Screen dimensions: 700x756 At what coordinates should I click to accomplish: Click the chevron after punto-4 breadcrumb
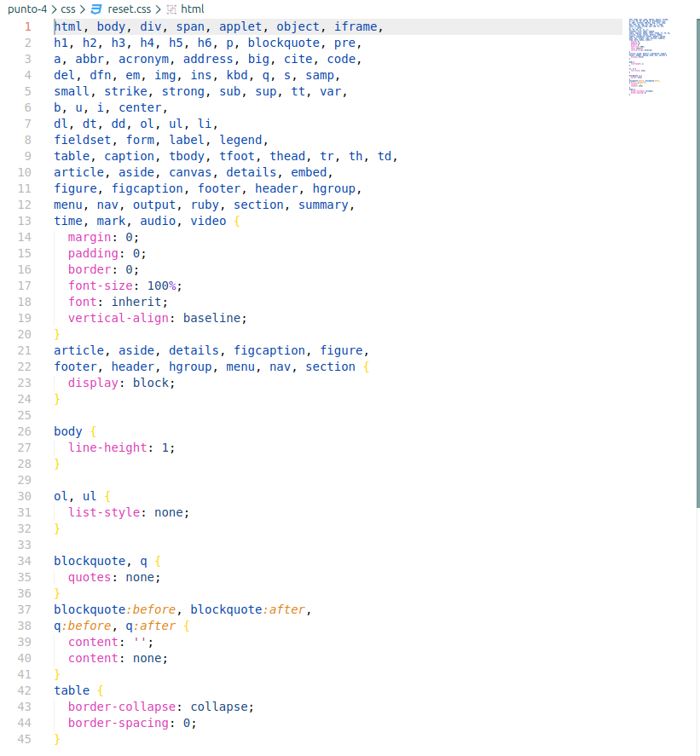(x=55, y=9)
